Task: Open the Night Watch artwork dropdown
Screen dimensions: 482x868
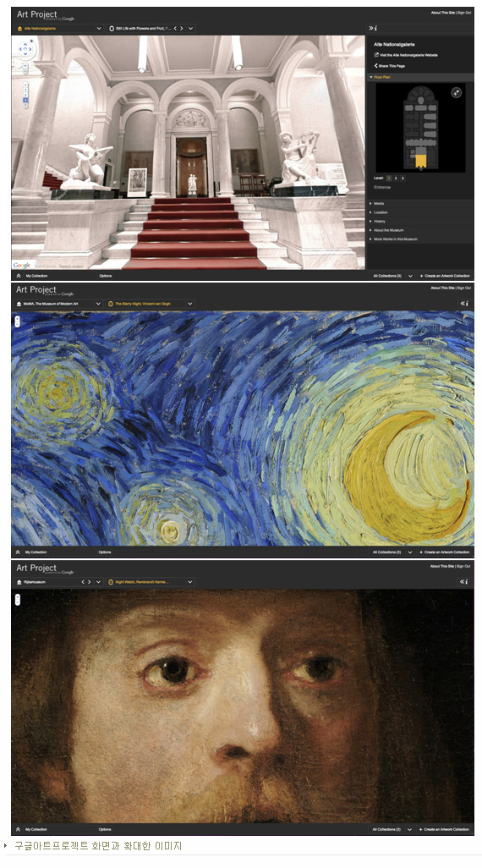Action: pyautogui.click(x=190, y=582)
